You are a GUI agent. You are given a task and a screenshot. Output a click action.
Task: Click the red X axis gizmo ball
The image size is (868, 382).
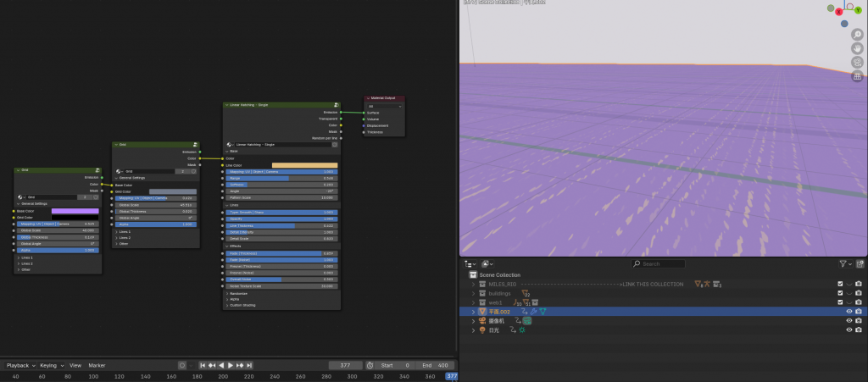click(839, 12)
